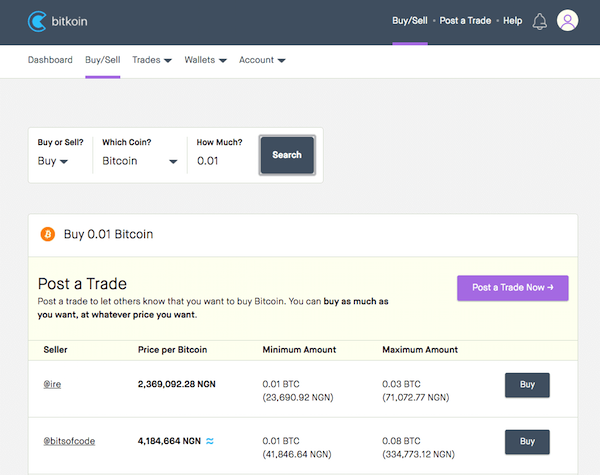Click the Buy 0.01 Bitcoin heading
This screenshot has height=475, width=600.
108,234
